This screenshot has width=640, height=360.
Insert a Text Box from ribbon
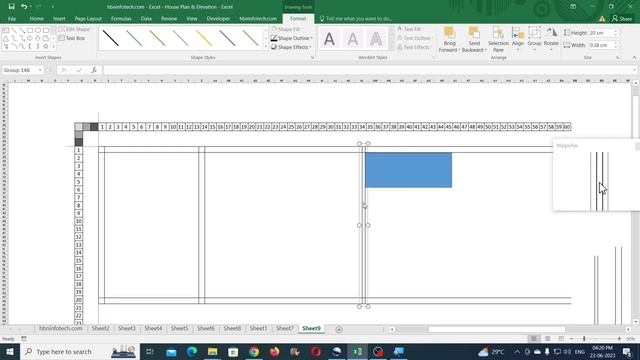pos(72,38)
